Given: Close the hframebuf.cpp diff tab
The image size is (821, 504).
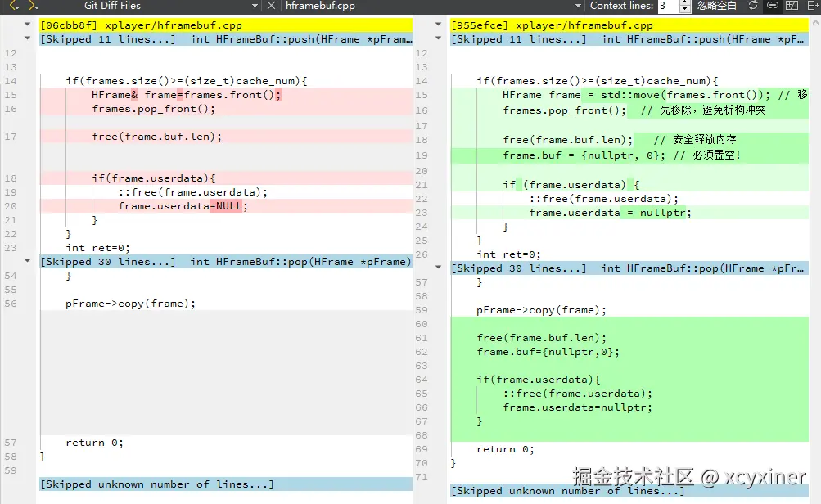Looking at the screenshot, I should (x=271, y=6).
